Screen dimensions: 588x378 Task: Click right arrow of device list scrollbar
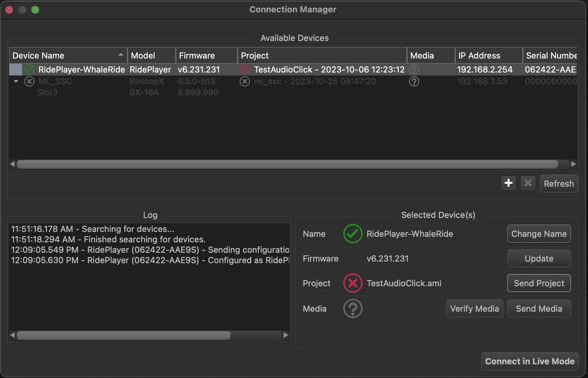point(573,164)
